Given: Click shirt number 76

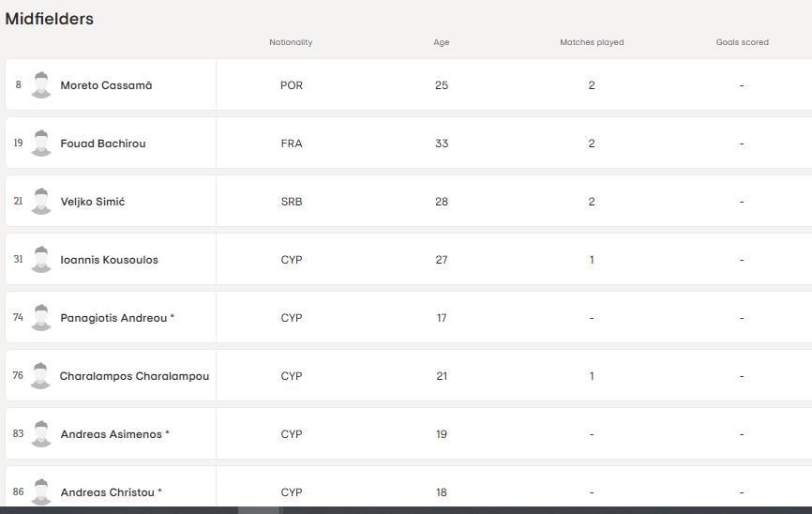Looking at the screenshot, I should point(18,375).
